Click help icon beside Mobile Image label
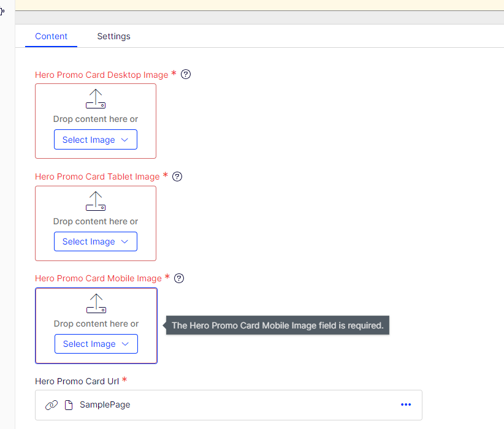The image size is (504, 429). click(179, 278)
